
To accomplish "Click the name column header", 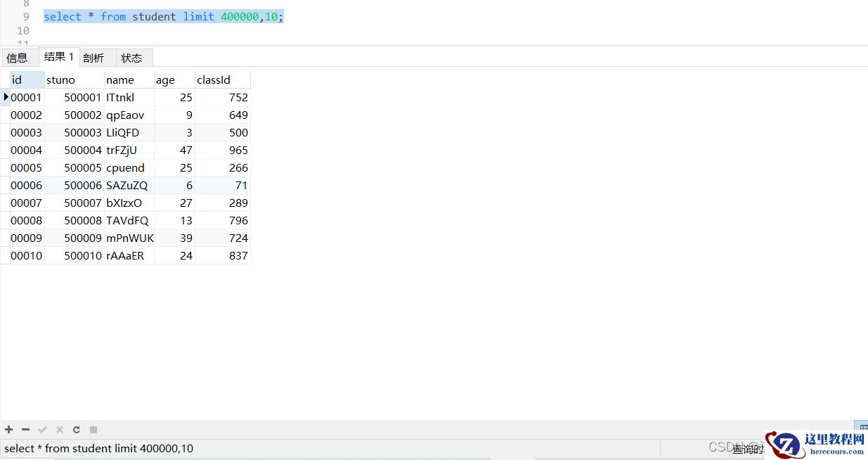I will [129, 79].
